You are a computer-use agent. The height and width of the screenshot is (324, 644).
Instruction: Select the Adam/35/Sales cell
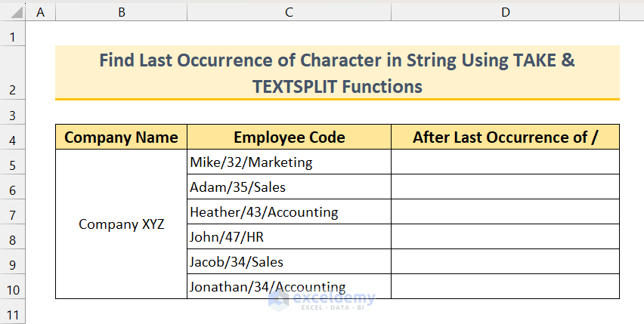coord(289,187)
